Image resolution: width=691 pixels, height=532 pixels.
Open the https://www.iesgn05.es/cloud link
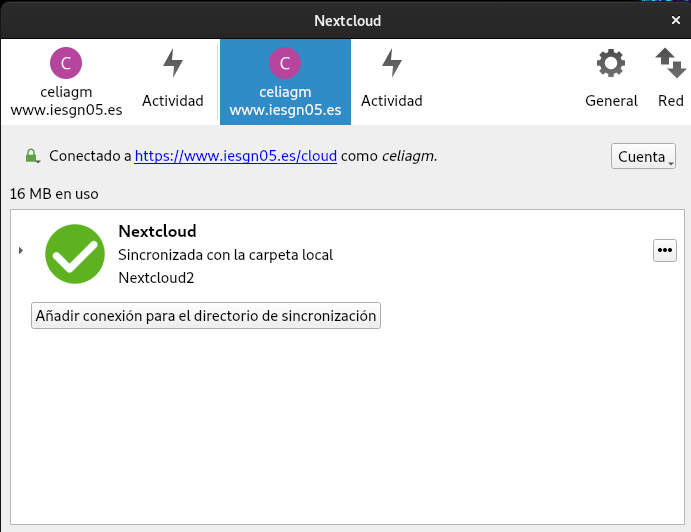(236, 156)
